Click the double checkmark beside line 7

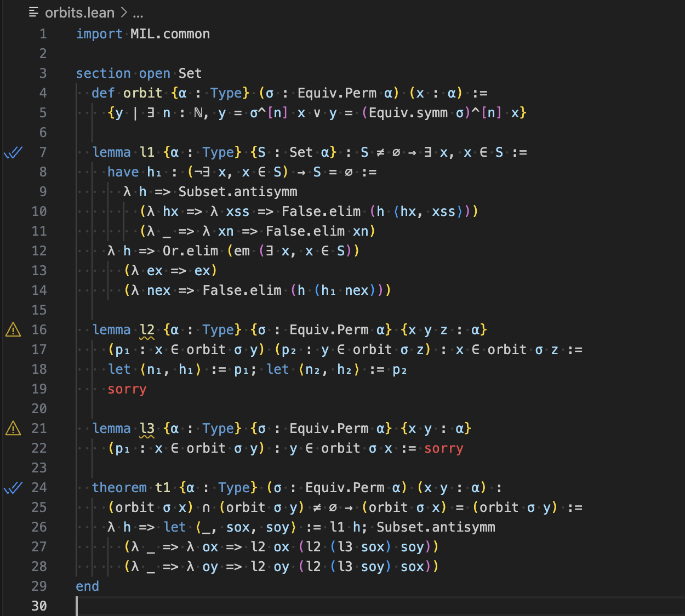pos(13,152)
